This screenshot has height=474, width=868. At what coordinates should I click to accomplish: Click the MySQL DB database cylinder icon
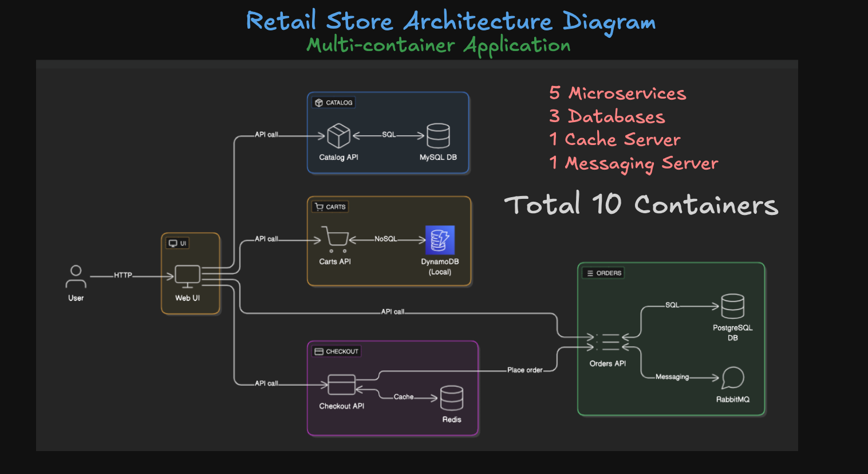click(x=439, y=135)
